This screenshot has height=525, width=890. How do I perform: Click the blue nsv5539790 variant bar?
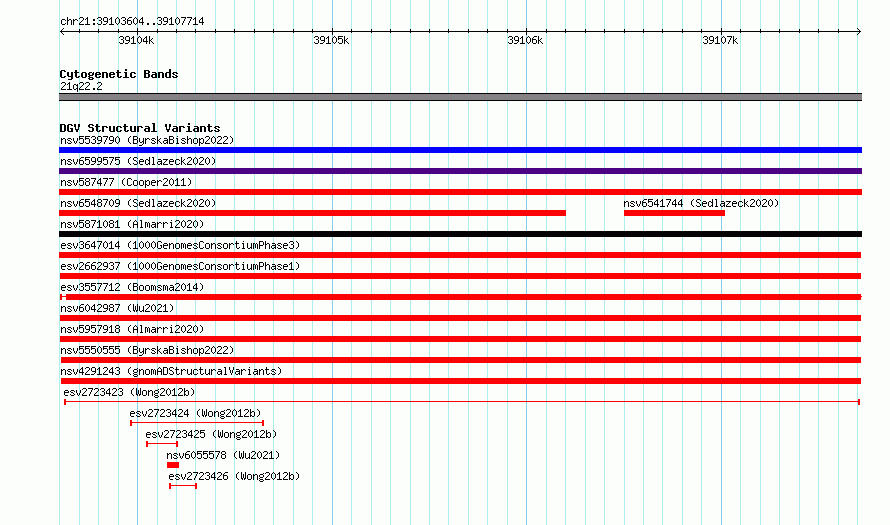pyautogui.click(x=460, y=150)
